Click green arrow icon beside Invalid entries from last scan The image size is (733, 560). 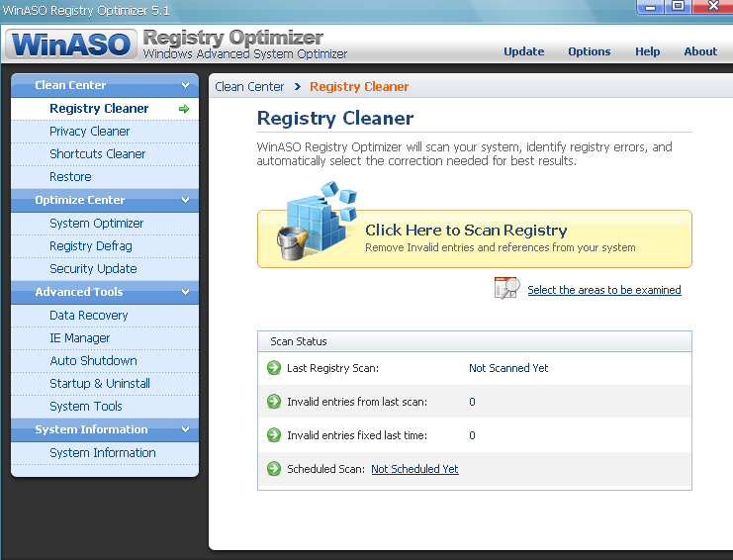(274, 402)
